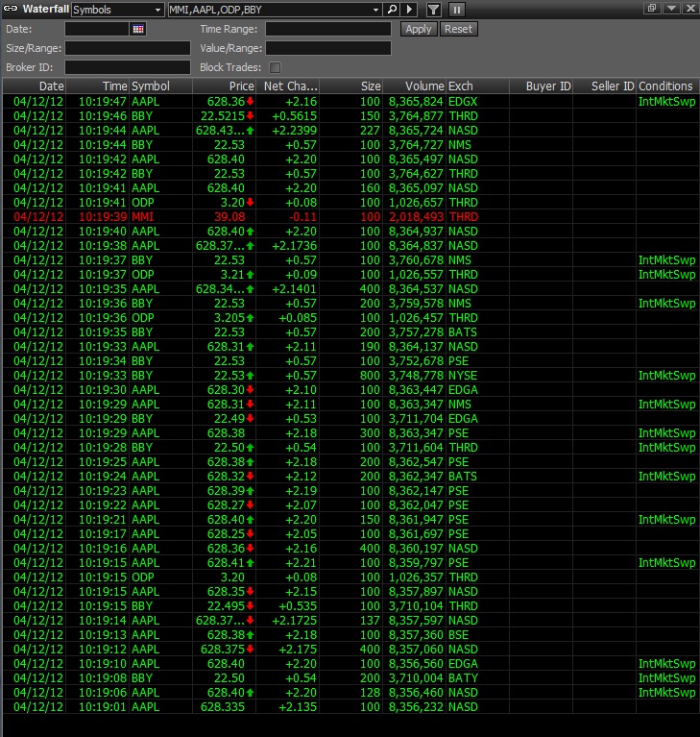
Task: Click the Date input field
Action: (x=97, y=29)
